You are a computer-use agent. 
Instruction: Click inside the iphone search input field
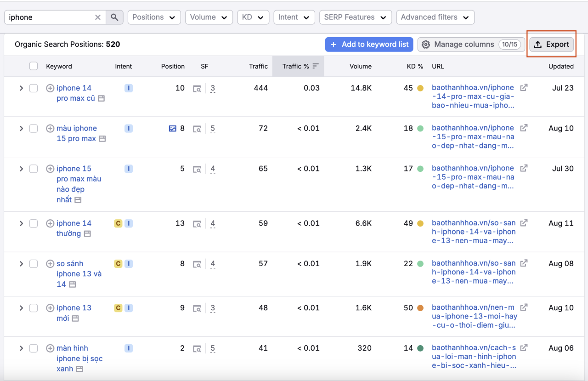click(x=51, y=17)
